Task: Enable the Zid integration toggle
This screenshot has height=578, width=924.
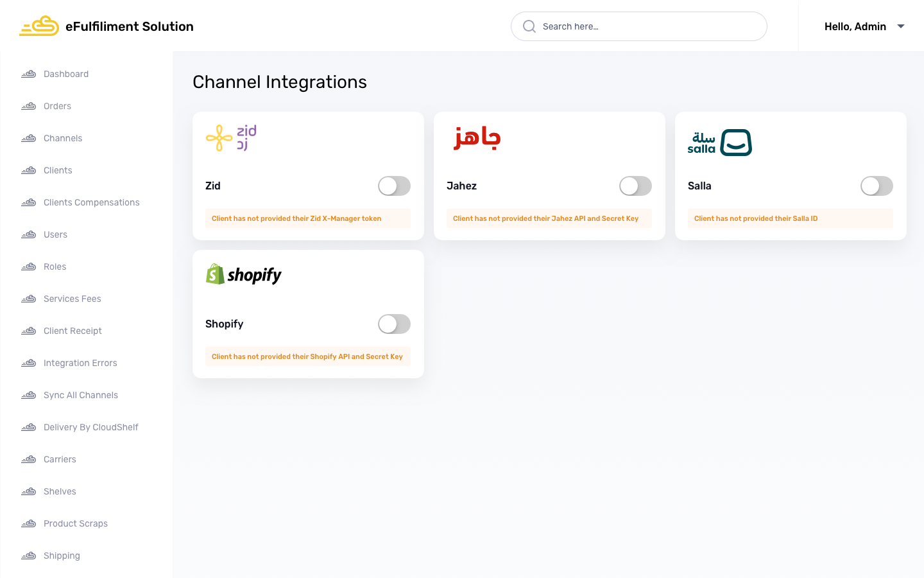Action: coord(394,186)
